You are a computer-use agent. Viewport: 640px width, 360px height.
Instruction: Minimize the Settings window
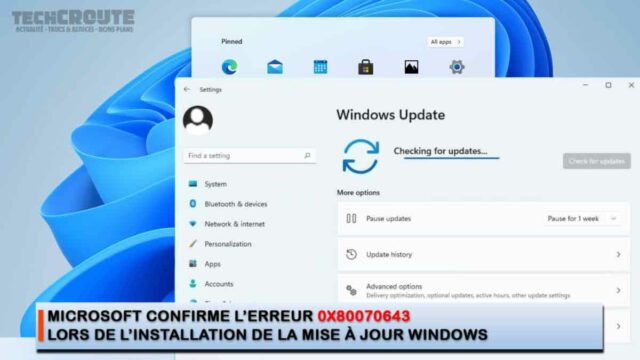pos(585,85)
